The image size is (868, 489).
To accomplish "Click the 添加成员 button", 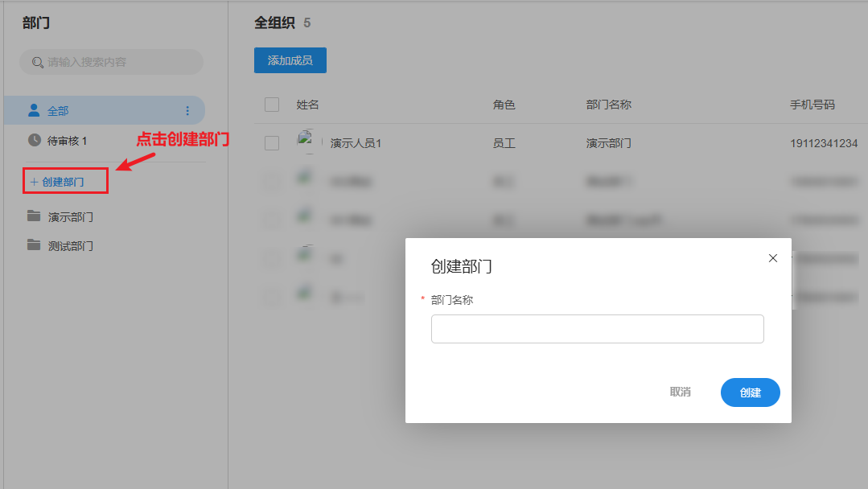I will (290, 60).
